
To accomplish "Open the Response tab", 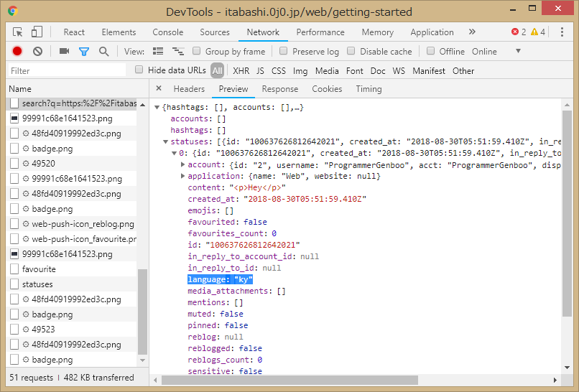I will [x=279, y=89].
